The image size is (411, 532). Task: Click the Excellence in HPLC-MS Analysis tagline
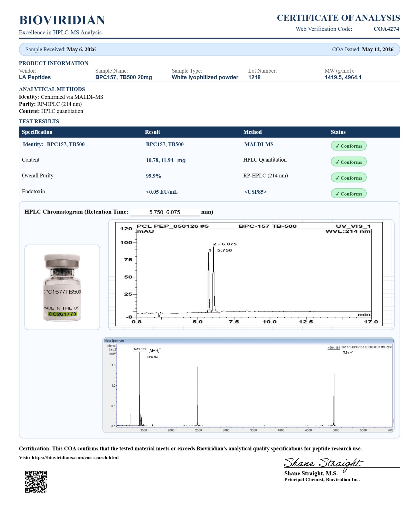[x=60, y=32]
